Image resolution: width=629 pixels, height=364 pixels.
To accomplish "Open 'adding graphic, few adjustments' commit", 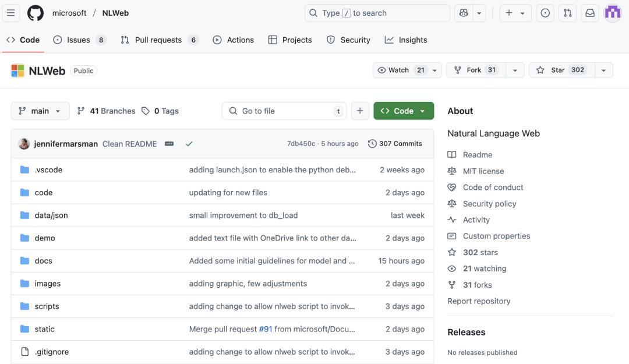I will click(x=248, y=284).
